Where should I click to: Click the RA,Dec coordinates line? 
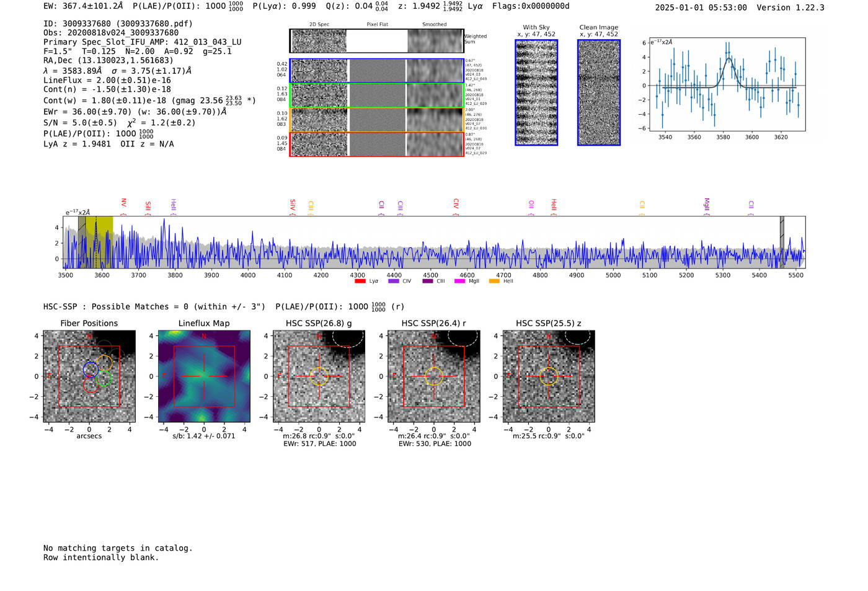pyautogui.click(x=108, y=61)
